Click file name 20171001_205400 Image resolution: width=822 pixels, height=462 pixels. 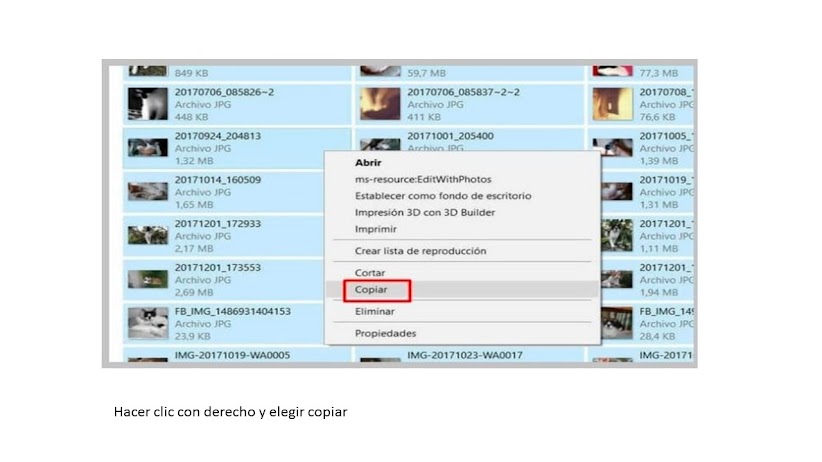[450, 136]
